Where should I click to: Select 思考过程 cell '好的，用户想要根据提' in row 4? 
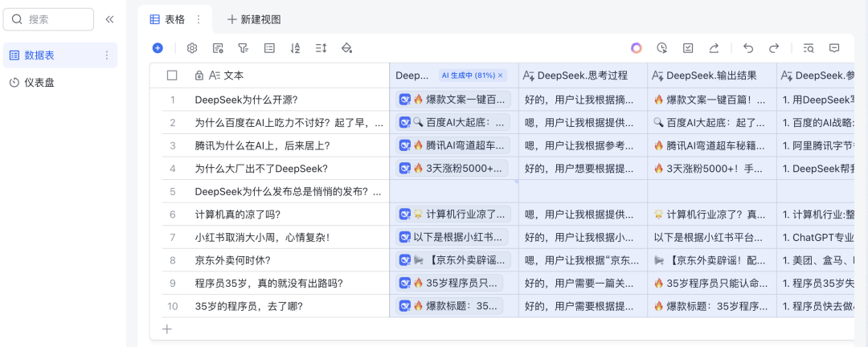click(583, 168)
